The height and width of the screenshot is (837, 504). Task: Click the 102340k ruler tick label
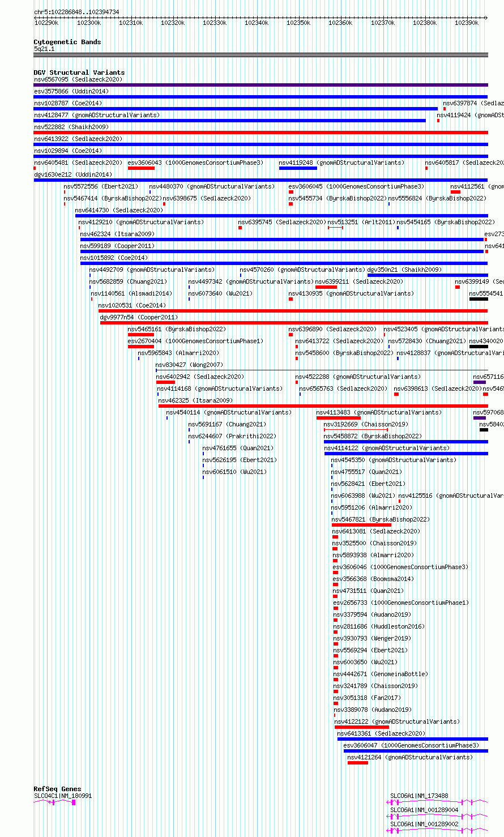point(257,23)
